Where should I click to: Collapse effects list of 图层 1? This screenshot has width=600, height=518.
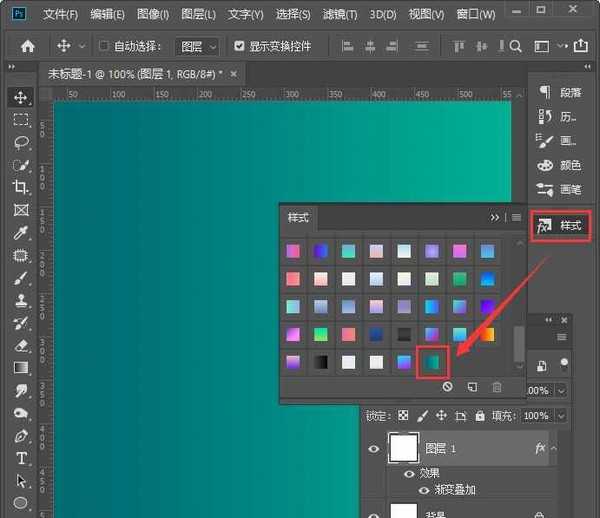tap(555, 449)
